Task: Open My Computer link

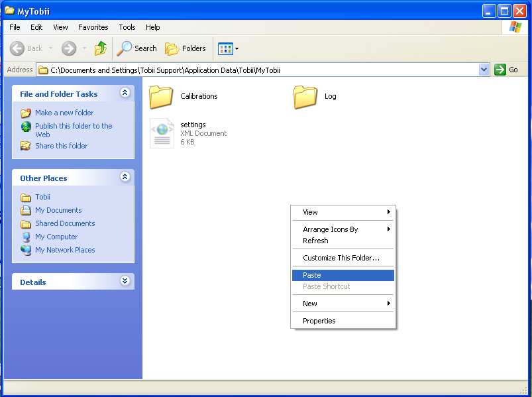Action: pos(56,237)
